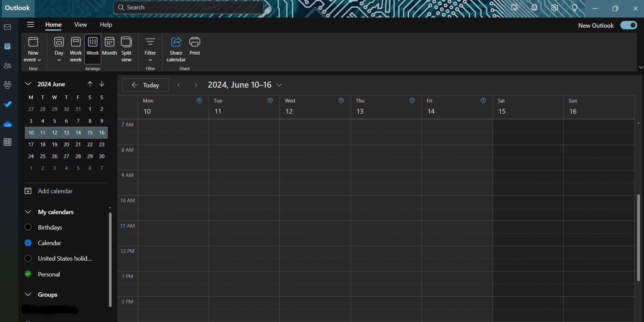Click the Search box
The height and width of the screenshot is (322, 644).
[x=189, y=7]
